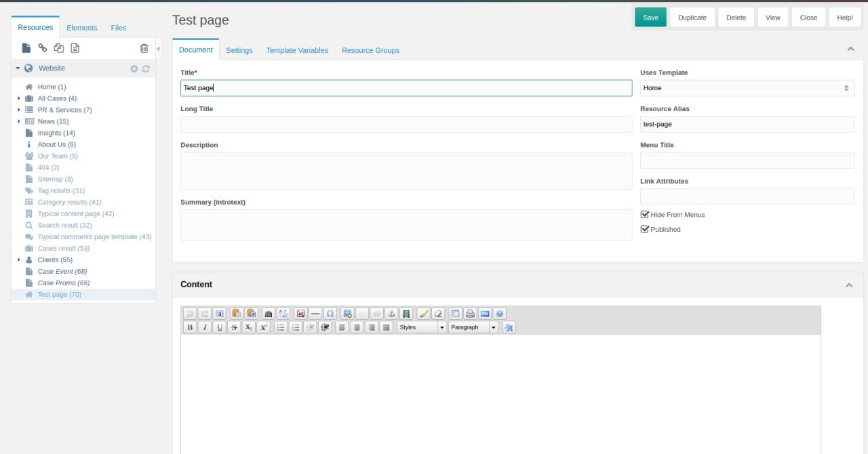The height and width of the screenshot is (454, 868).
Task: Click the Close button
Action: tap(809, 18)
